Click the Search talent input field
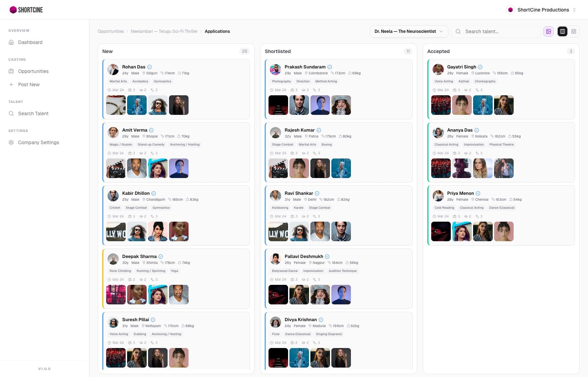 [x=500, y=31]
